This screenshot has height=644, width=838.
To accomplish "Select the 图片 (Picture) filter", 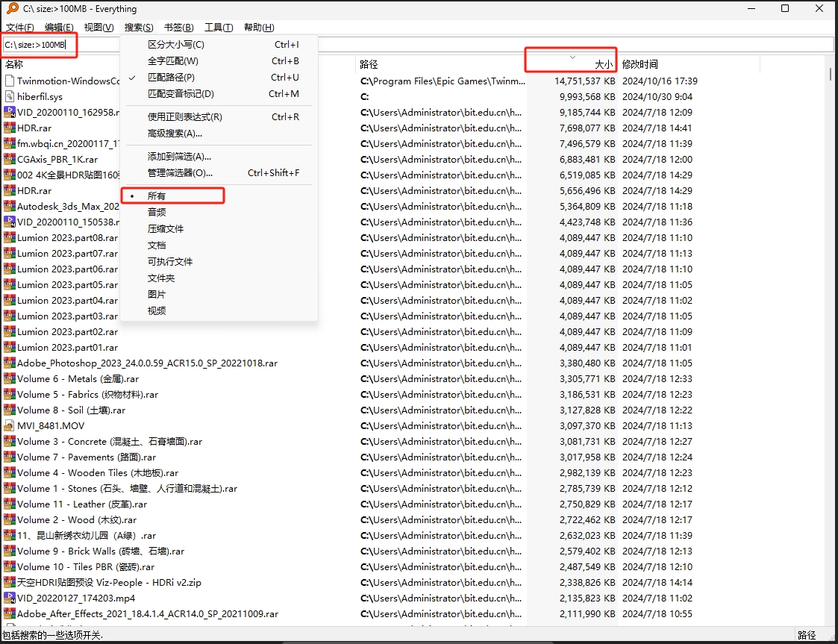I will pyautogui.click(x=219, y=295).
